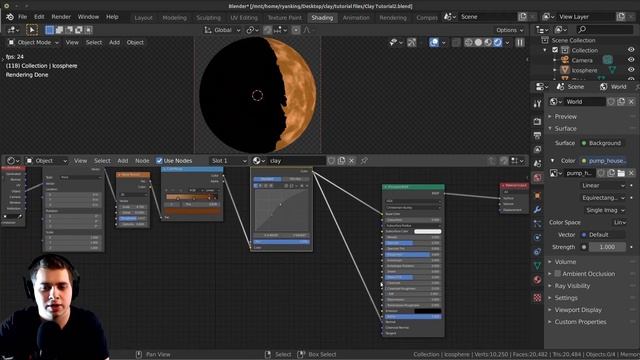Switch to the Shading workspace tab

tap(322, 18)
